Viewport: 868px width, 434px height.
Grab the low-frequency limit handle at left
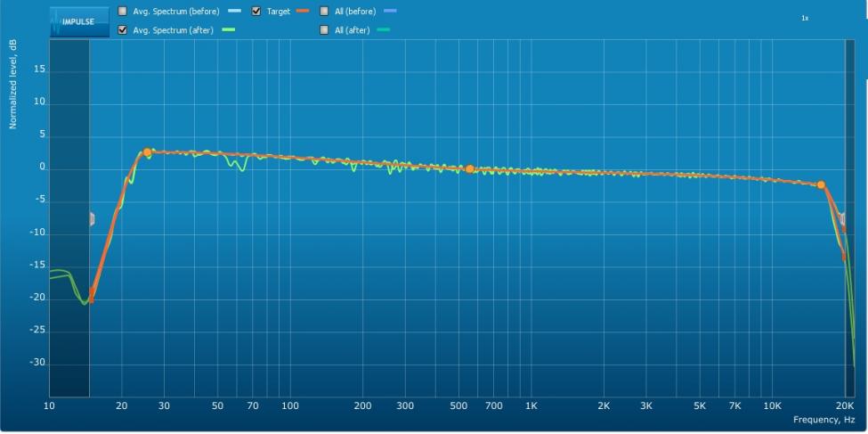93,218
